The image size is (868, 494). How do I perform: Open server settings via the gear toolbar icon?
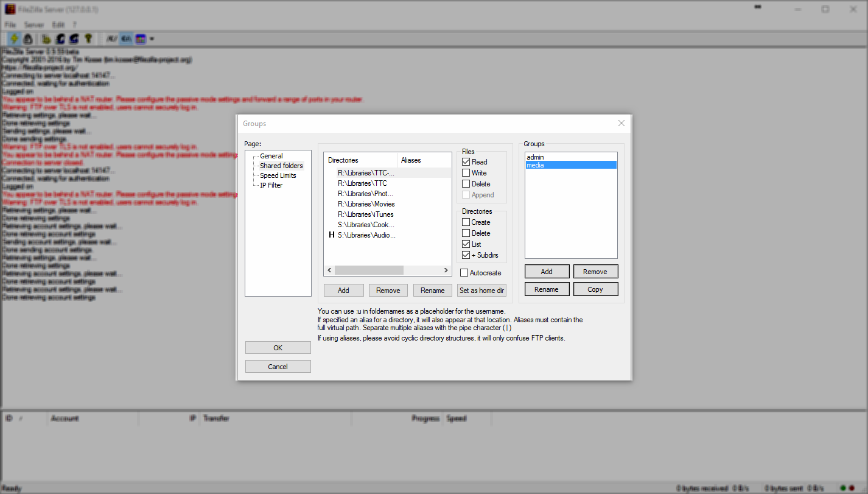pyautogui.click(x=46, y=38)
